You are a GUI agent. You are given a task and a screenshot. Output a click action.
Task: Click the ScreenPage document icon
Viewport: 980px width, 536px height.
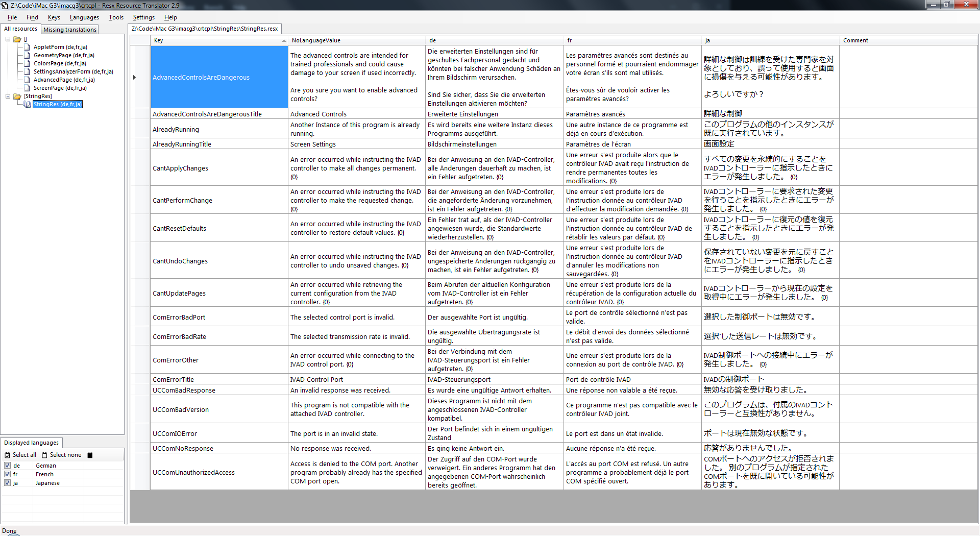pyautogui.click(x=28, y=88)
